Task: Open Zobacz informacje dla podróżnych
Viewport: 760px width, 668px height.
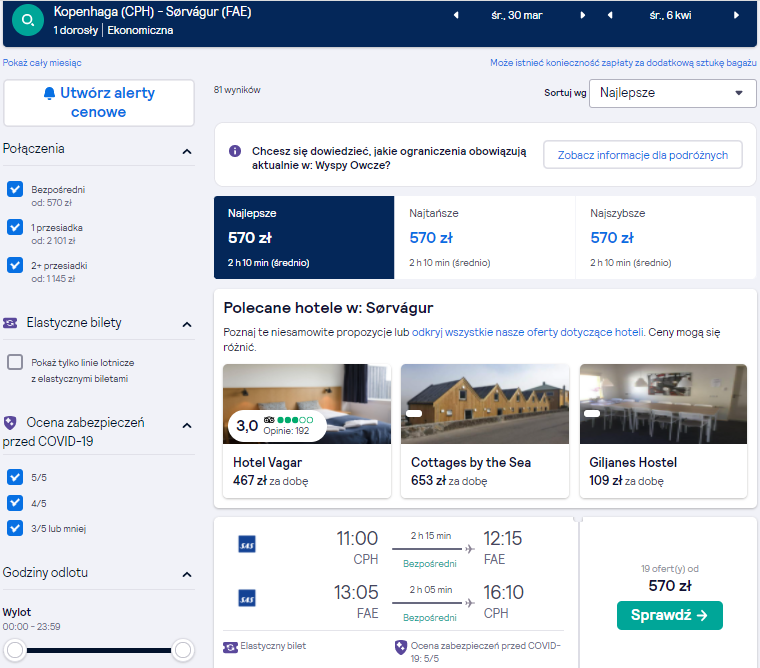Action: point(643,155)
